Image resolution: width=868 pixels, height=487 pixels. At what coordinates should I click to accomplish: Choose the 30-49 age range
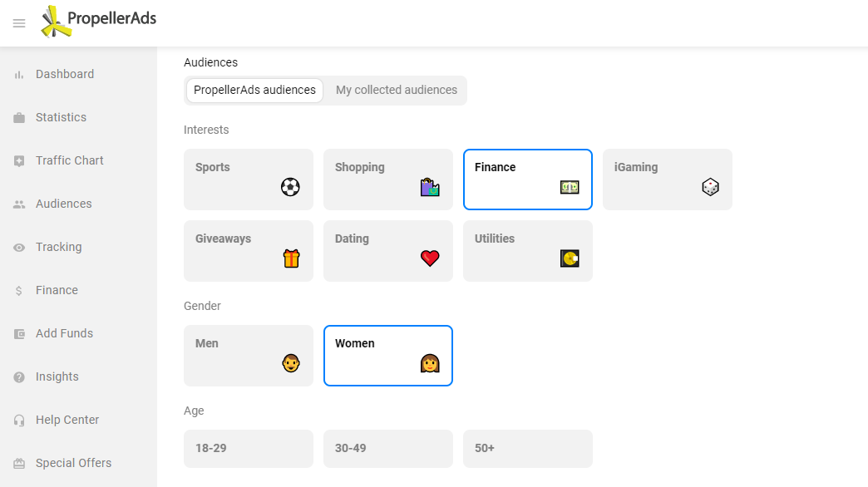[x=387, y=448]
